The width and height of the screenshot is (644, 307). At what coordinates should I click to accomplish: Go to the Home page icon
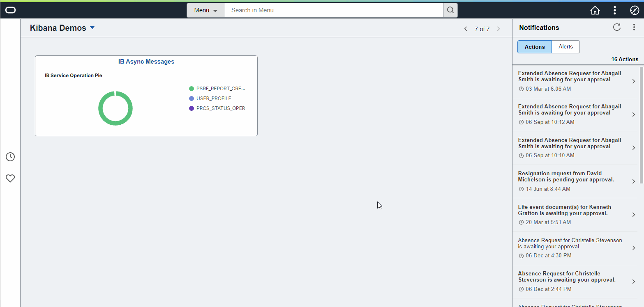(x=595, y=10)
